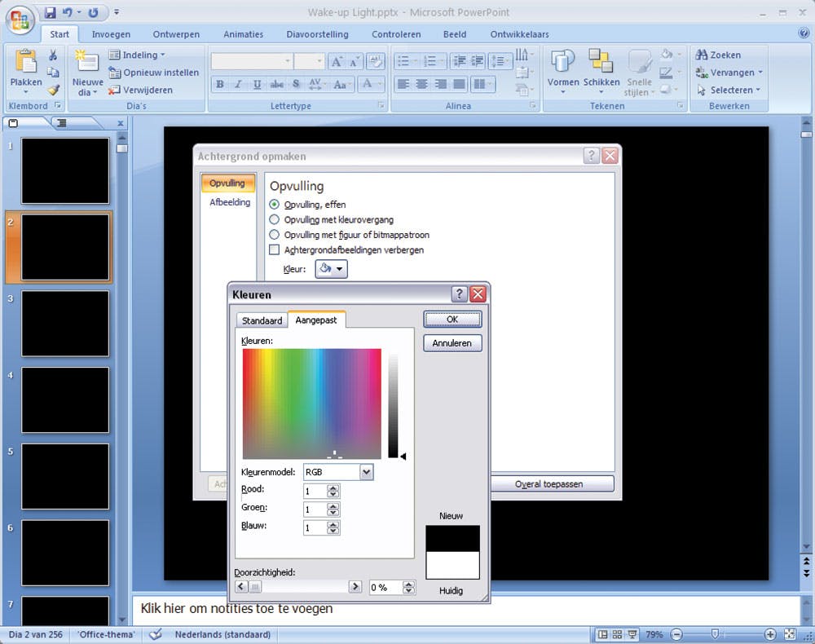This screenshot has height=644, width=815.
Task: Click the Zoeken binoculars icon
Action: tap(701, 55)
